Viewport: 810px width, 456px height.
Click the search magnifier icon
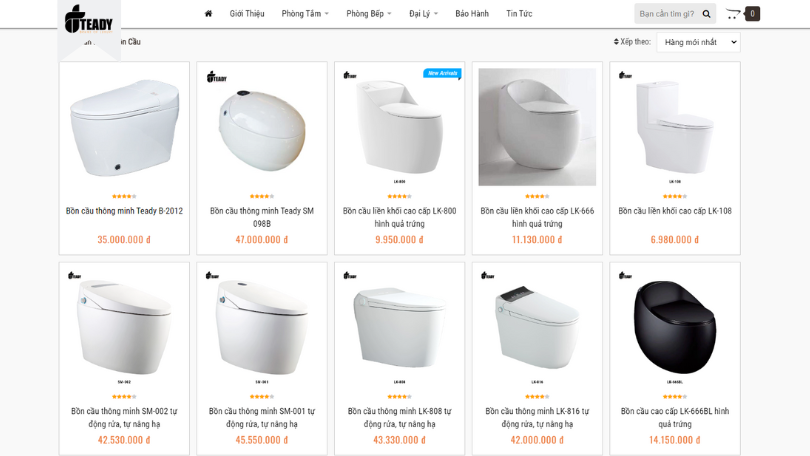pos(706,14)
